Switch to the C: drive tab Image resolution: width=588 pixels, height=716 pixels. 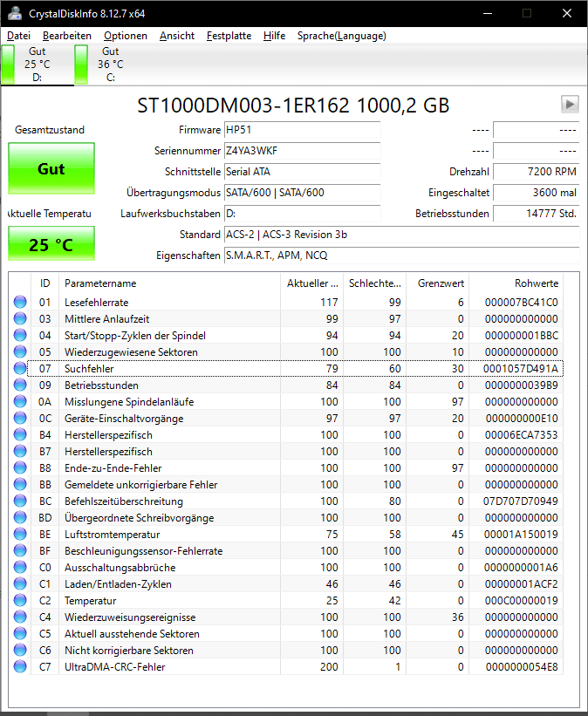pos(110,65)
